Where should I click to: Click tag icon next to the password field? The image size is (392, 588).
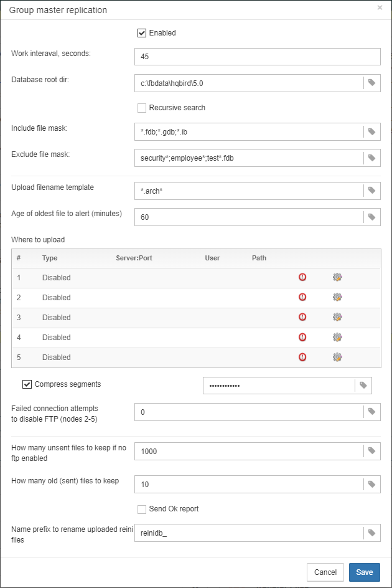(x=363, y=385)
